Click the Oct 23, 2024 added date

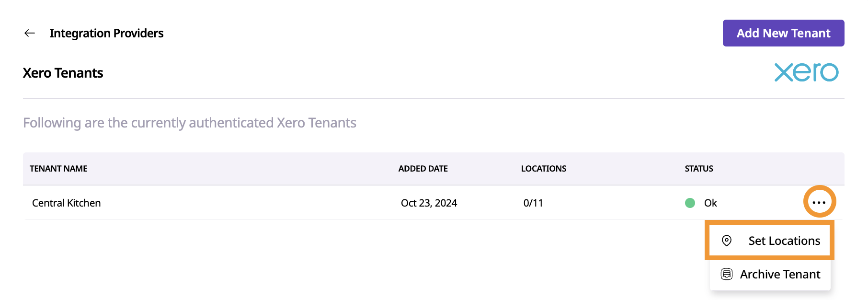coord(429,203)
